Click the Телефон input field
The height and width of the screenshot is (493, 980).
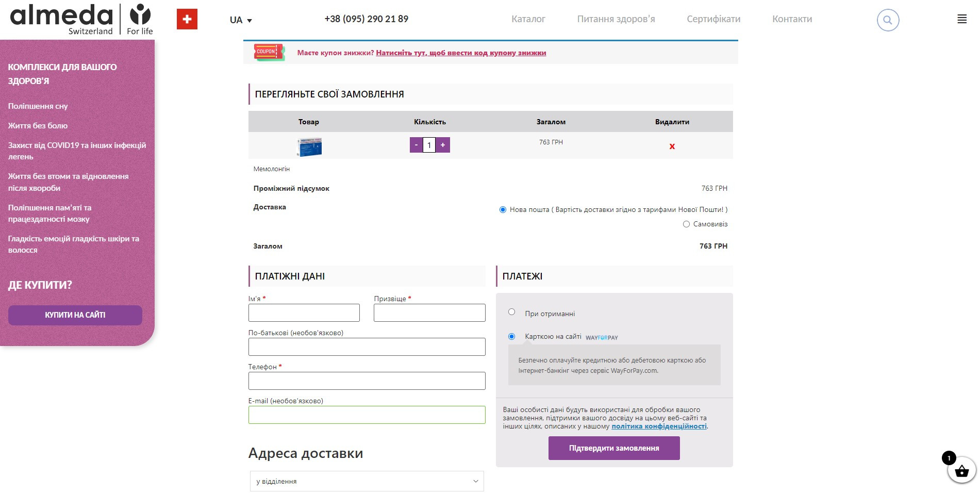367,381
